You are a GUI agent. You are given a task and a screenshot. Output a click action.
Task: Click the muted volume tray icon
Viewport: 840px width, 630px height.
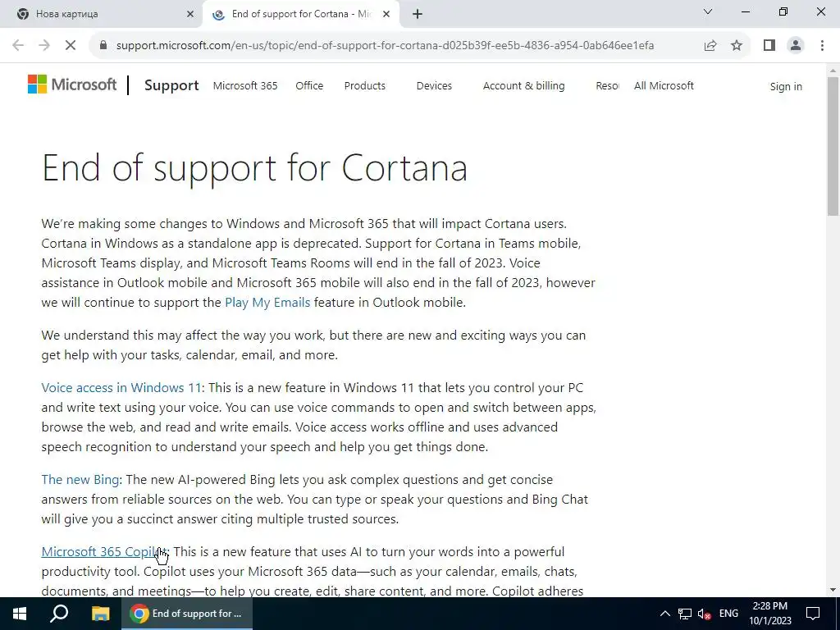click(x=704, y=614)
